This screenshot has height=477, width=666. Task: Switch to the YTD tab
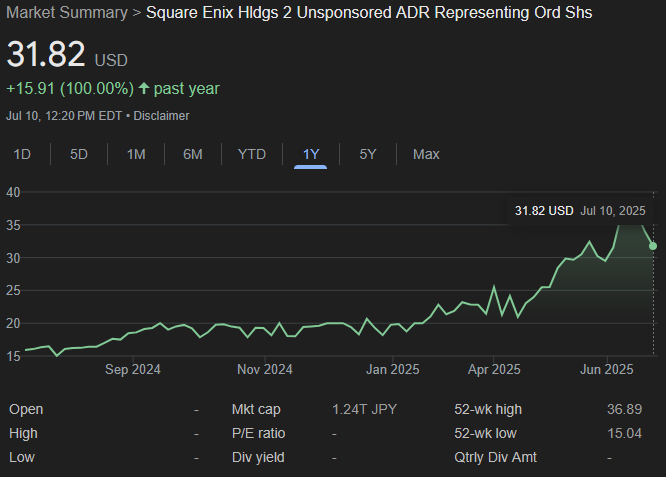click(252, 154)
